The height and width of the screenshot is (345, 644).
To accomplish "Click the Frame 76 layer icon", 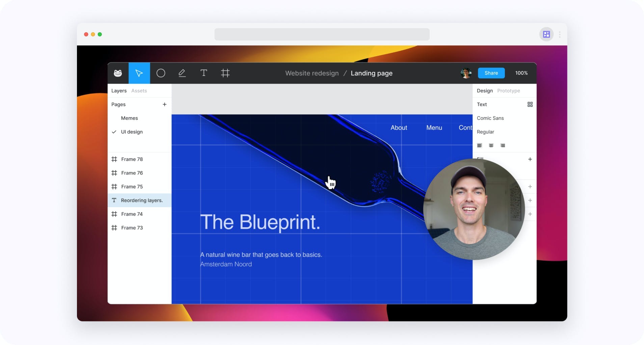I will (114, 173).
